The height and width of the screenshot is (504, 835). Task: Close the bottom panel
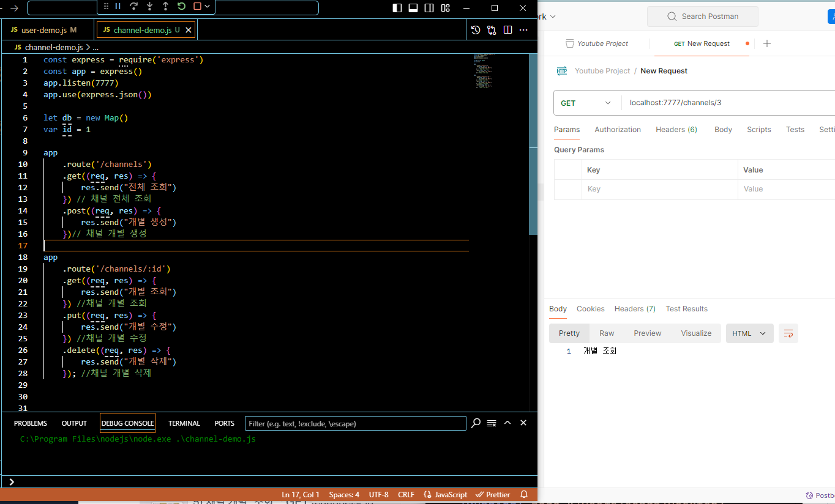point(523,423)
